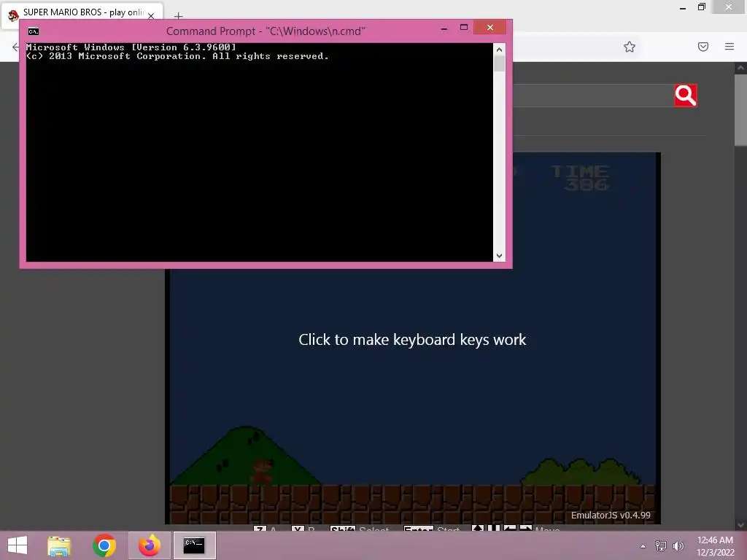Screen dimensions: 747x560
Task: Maximize the Command Prompt window
Action: pos(463,28)
